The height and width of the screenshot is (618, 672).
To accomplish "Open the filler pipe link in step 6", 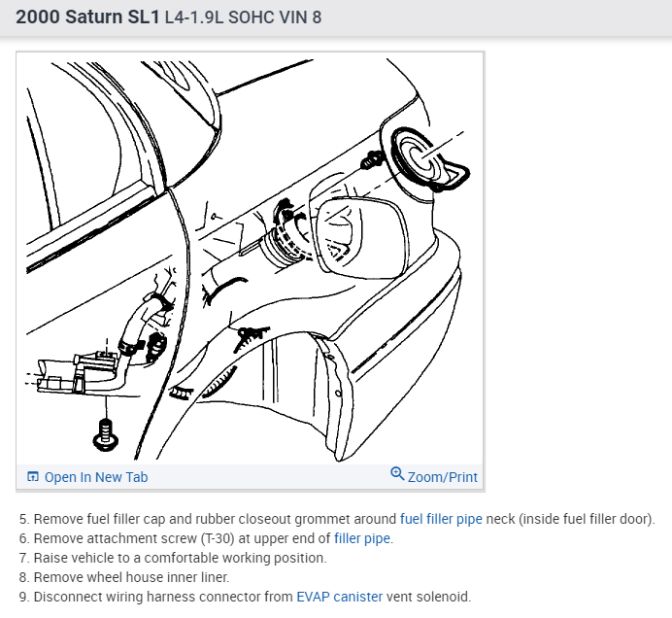I will (x=362, y=538).
